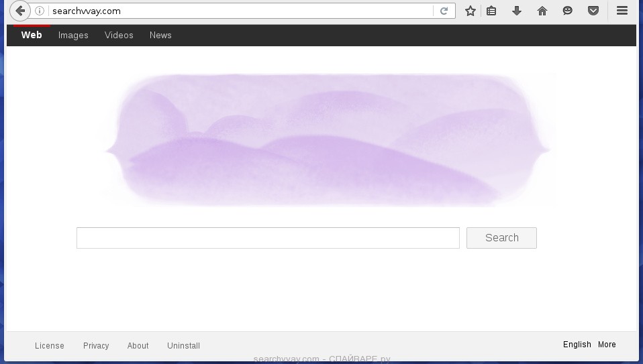Open the Pocket icon in toolbar

tap(593, 11)
